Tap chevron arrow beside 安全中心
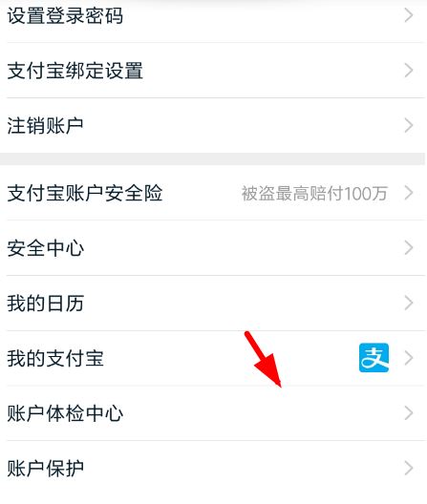Viewport: 427px width, 504px height. pos(409,248)
